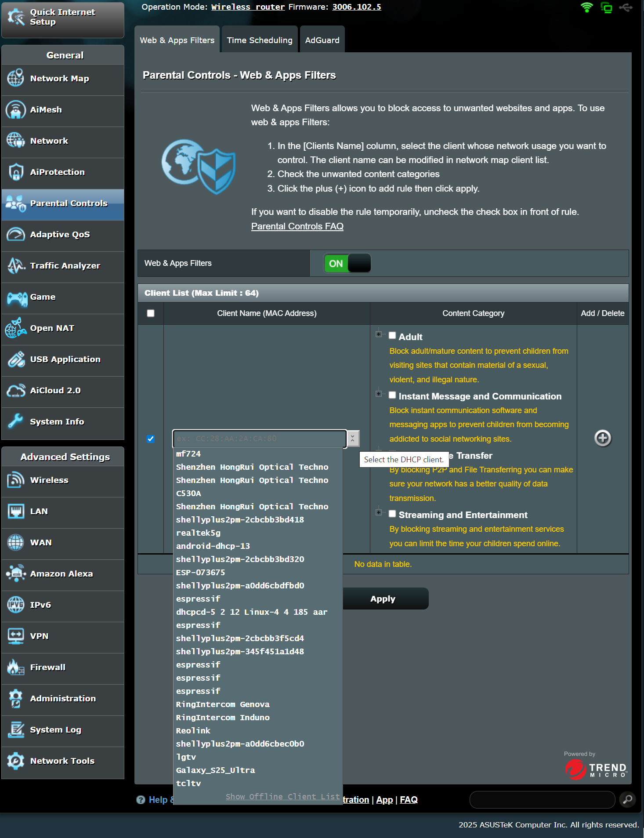The height and width of the screenshot is (838, 644).
Task: Expand the Adult category tree
Action: coord(379,334)
